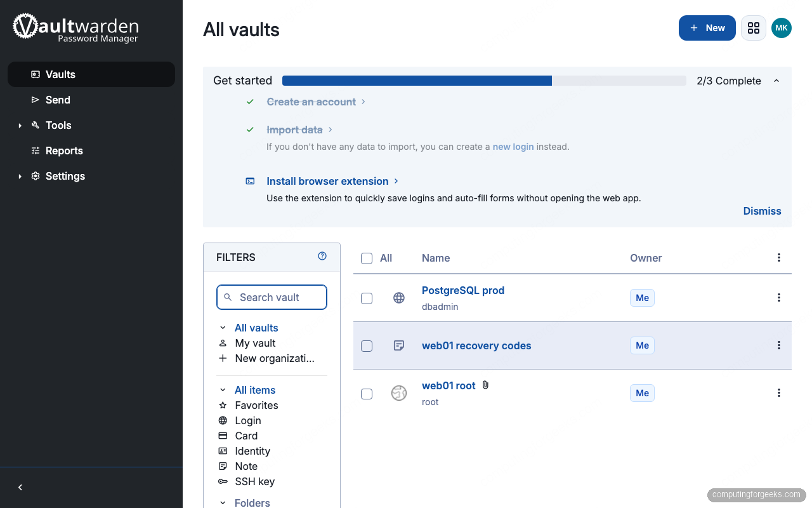Click chevron beside Import data
The width and height of the screenshot is (812, 508).
331,130
